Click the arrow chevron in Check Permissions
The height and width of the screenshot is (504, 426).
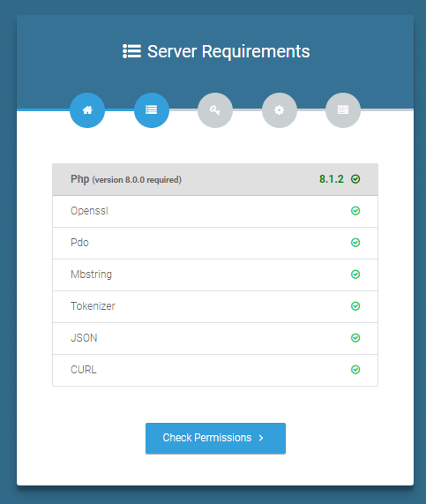(x=261, y=438)
